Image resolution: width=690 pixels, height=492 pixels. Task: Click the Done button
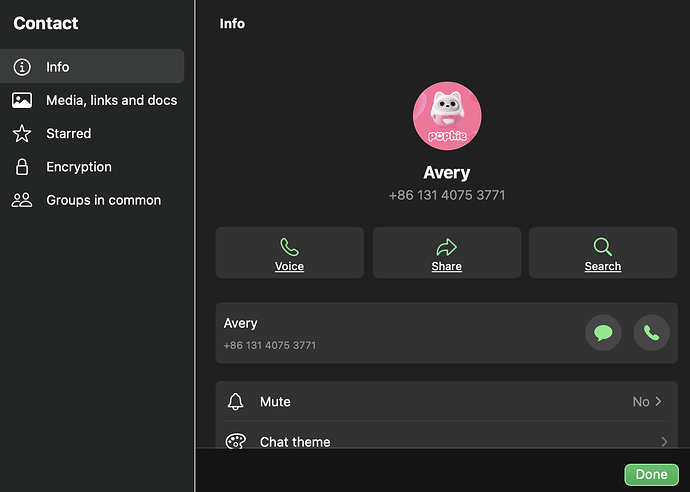coord(651,474)
